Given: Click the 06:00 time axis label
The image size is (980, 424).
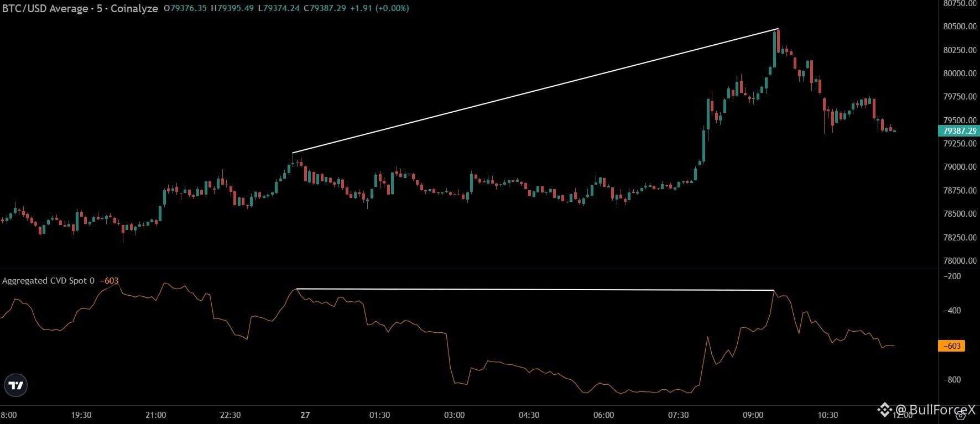Looking at the screenshot, I should [x=604, y=415].
